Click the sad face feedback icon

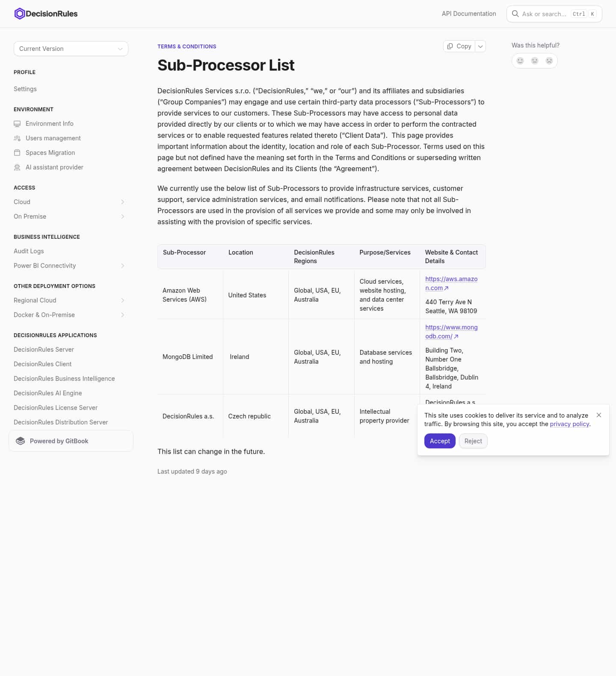click(x=549, y=61)
